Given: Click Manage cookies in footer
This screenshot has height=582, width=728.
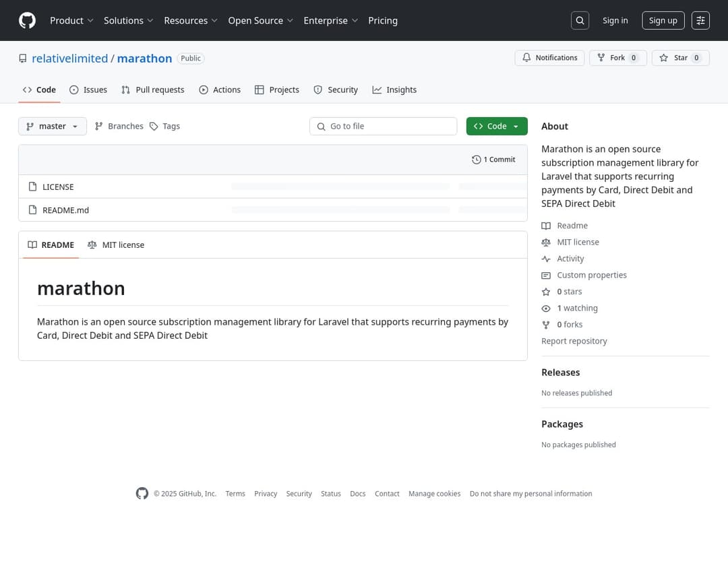Looking at the screenshot, I should pyautogui.click(x=434, y=494).
